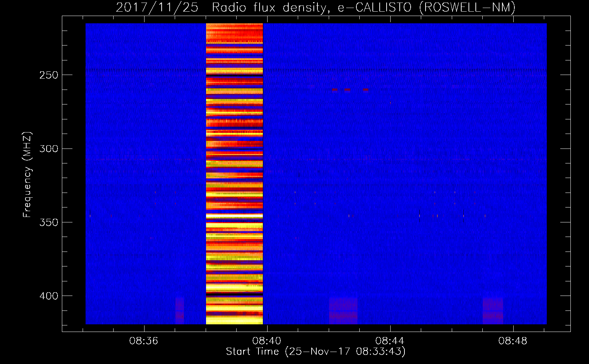
Task: Click the bright red-yellow burst band in spectrogram
Action: [234, 174]
